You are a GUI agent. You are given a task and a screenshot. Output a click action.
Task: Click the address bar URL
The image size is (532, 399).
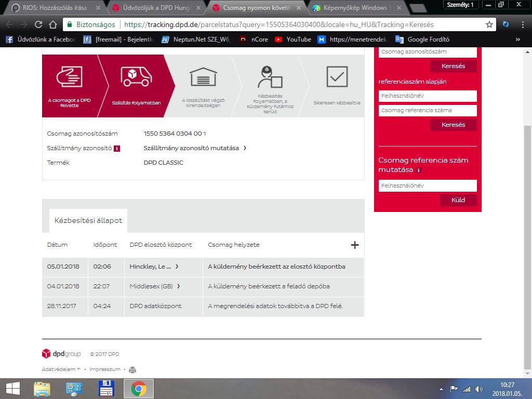278,24
